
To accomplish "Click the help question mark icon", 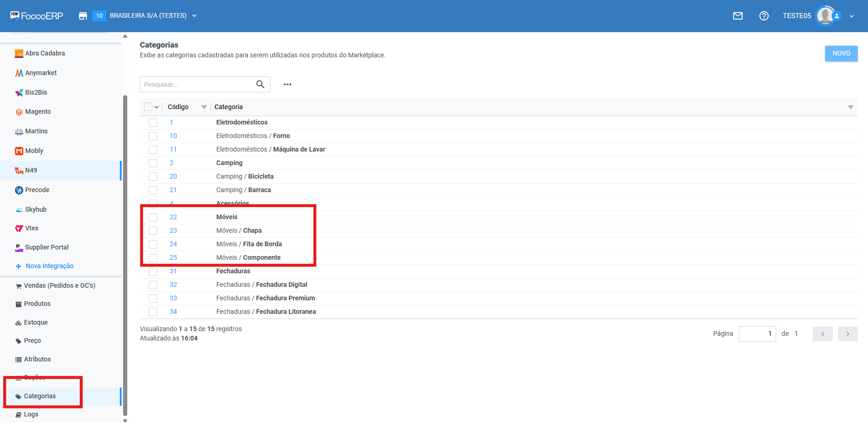I will click(x=764, y=16).
